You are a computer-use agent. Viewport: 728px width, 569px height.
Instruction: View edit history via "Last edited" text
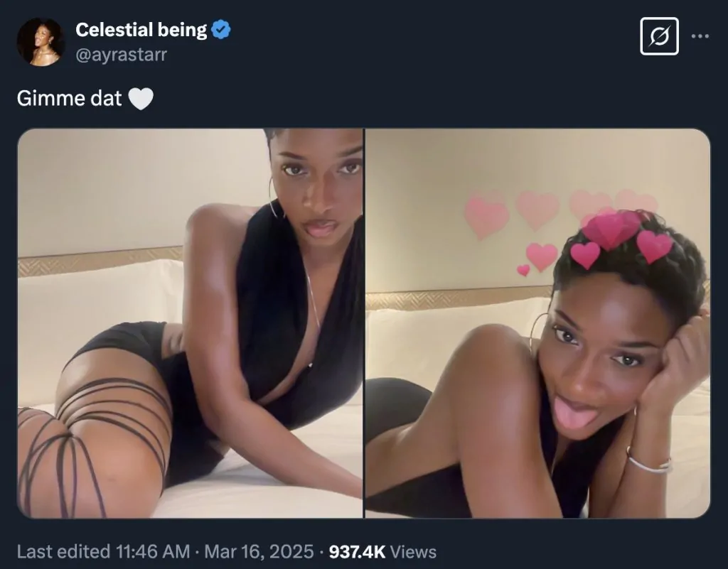pyautogui.click(x=63, y=552)
